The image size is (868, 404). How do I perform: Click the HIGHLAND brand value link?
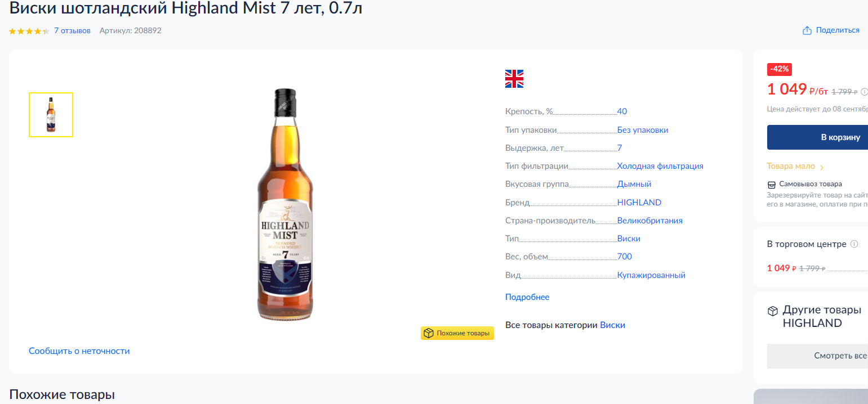[x=639, y=203]
